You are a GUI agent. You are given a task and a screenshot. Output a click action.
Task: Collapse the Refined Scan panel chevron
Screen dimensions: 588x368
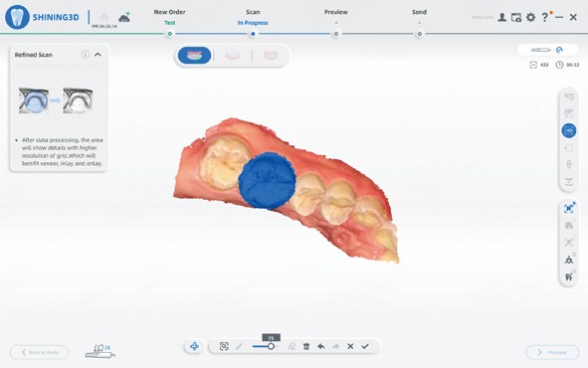pyautogui.click(x=98, y=55)
